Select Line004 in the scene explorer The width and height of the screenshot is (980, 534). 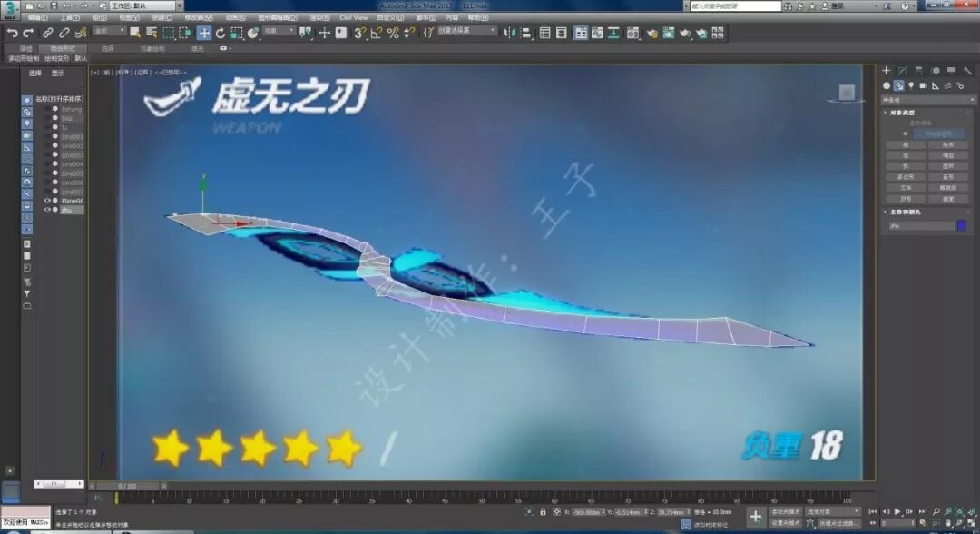pyautogui.click(x=72, y=163)
